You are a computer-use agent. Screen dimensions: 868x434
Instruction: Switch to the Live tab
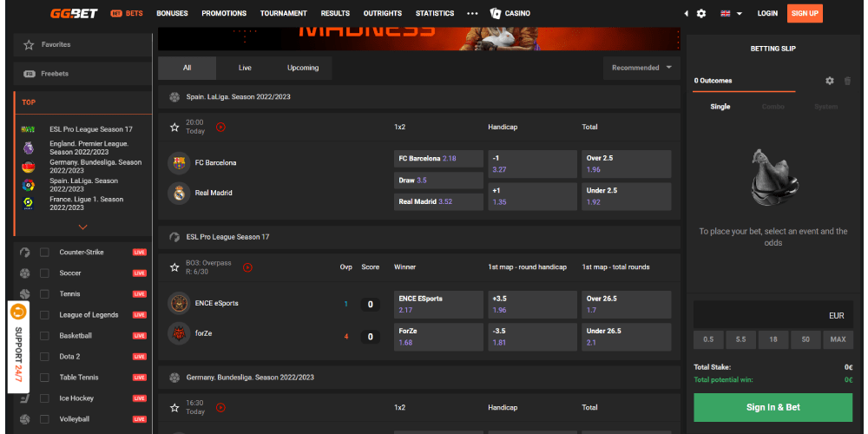point(245,68)
